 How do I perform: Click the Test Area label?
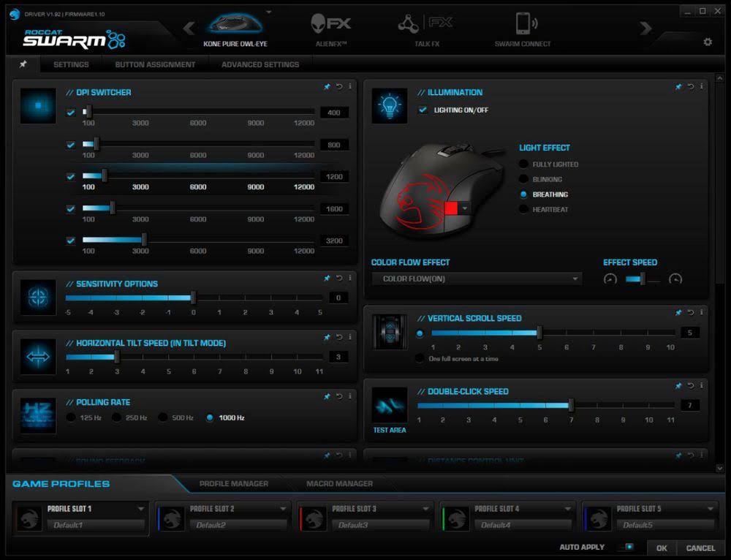tap(390, 430)
